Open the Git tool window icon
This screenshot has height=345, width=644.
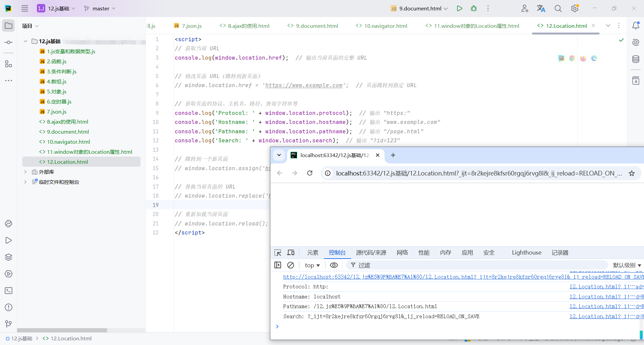[8, 324]
